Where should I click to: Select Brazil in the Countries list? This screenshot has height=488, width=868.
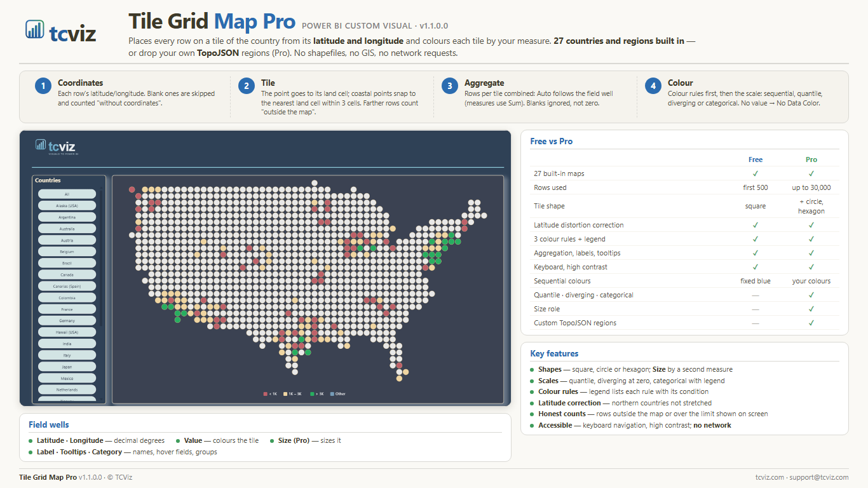tap(67, 263)
